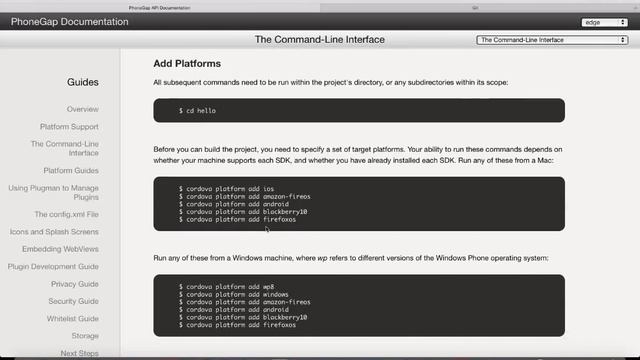
Task: Open The Command-Line Interface sidebar link
Action: 64,149
